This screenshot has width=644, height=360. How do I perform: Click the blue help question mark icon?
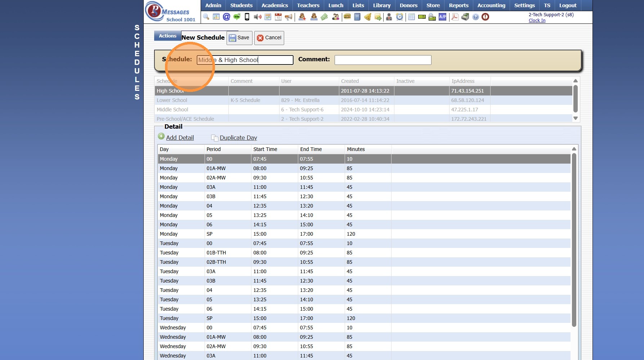tap(475, 17)
